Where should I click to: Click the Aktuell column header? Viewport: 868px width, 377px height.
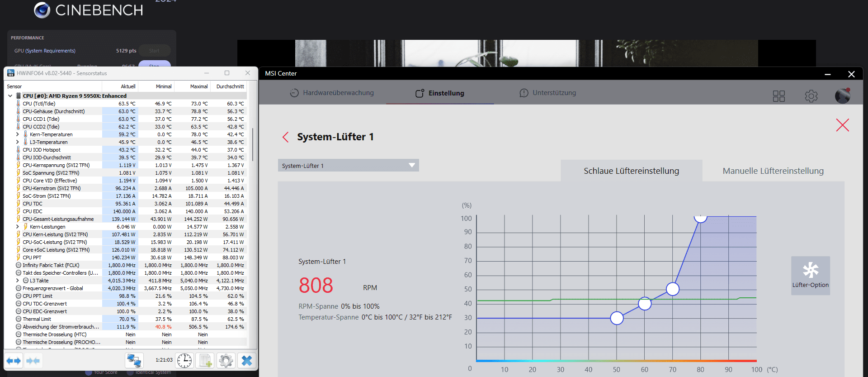pos(120,86)
